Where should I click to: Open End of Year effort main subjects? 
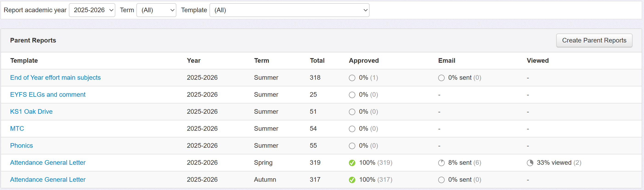[55, 78]
